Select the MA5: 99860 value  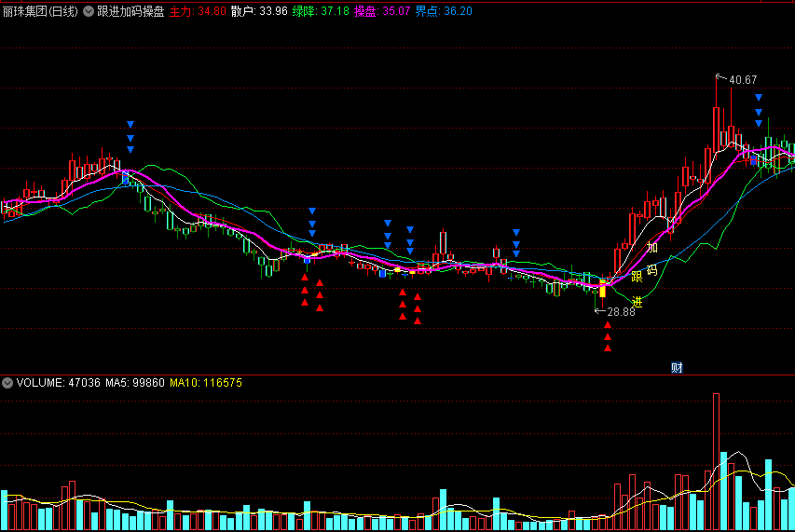tap(135, 383)
